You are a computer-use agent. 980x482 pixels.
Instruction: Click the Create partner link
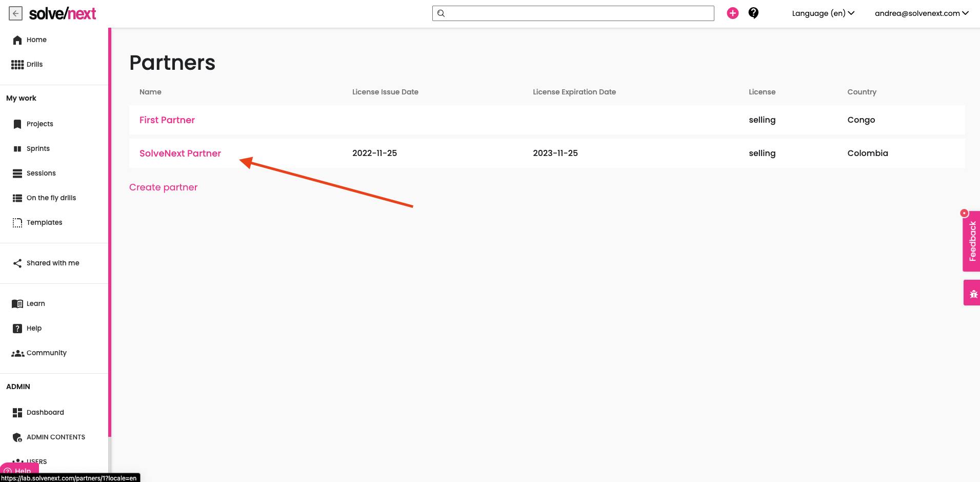163,187
